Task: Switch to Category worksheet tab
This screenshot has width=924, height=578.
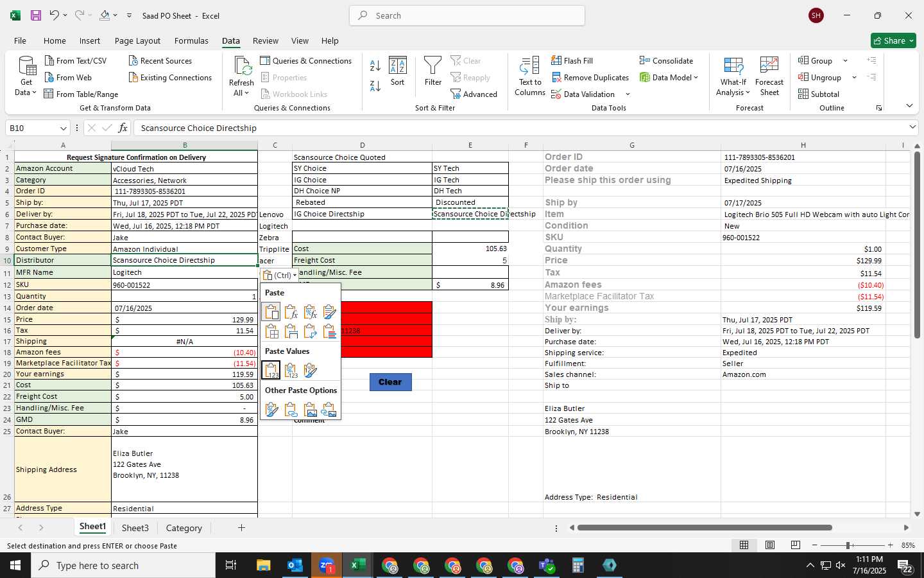Action: pyautogui.click(x=184, y=528)
